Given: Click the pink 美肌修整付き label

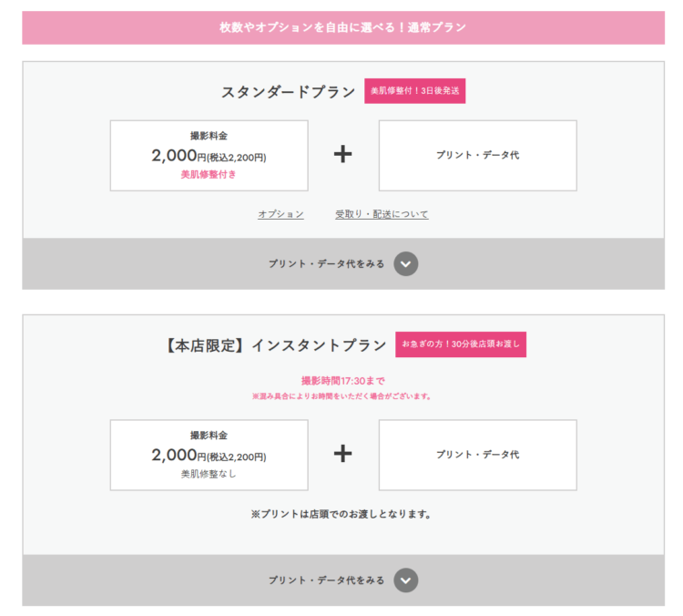Looking at the screenshot, I should (209, 174).
